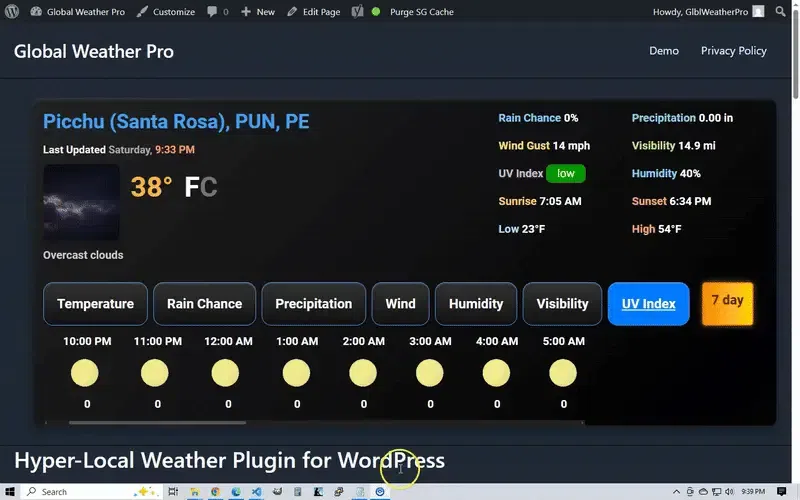Viewport: 800px width, 500px height.
Task: Click the green status dot indicator
Action: click(x=376, y=11)
